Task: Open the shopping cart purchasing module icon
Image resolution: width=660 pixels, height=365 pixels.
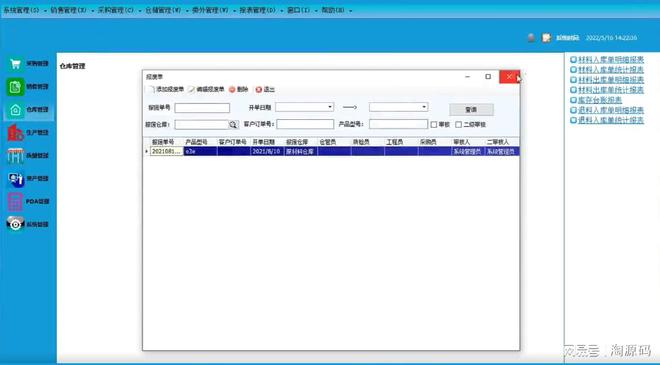Action: tap(15, 64)
